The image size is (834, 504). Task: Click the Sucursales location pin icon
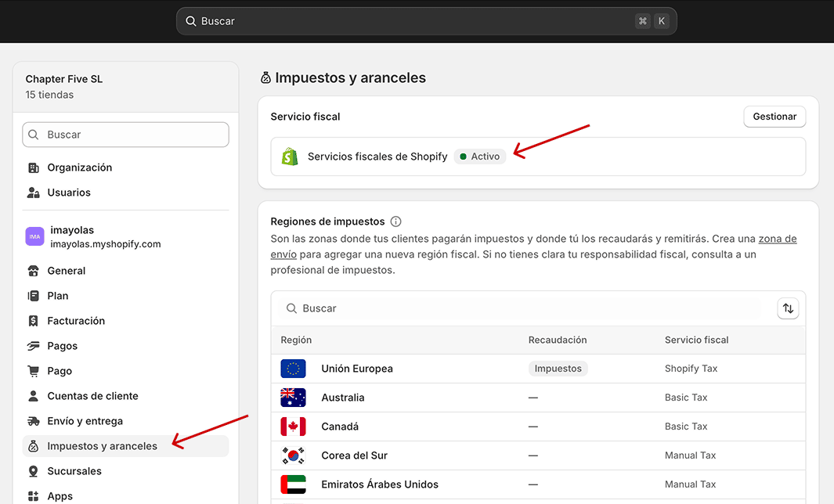[x=34, y=471]
